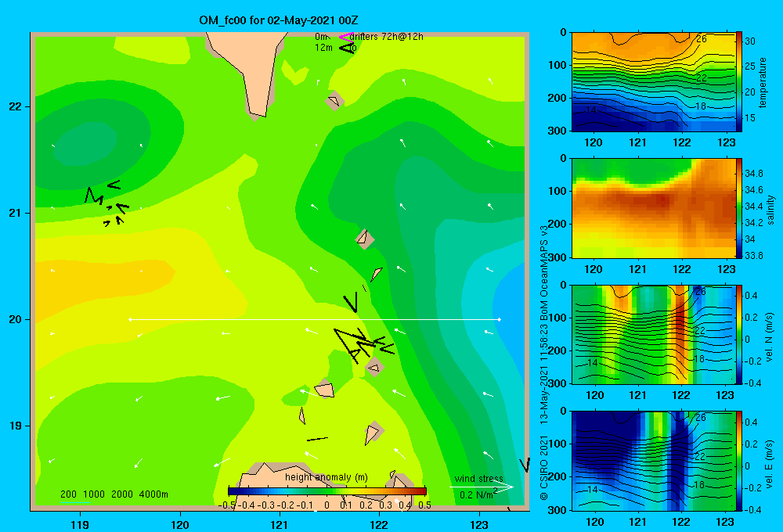Click the height anomaly color bar
This screenshot has height=532, width=783.
327,491
